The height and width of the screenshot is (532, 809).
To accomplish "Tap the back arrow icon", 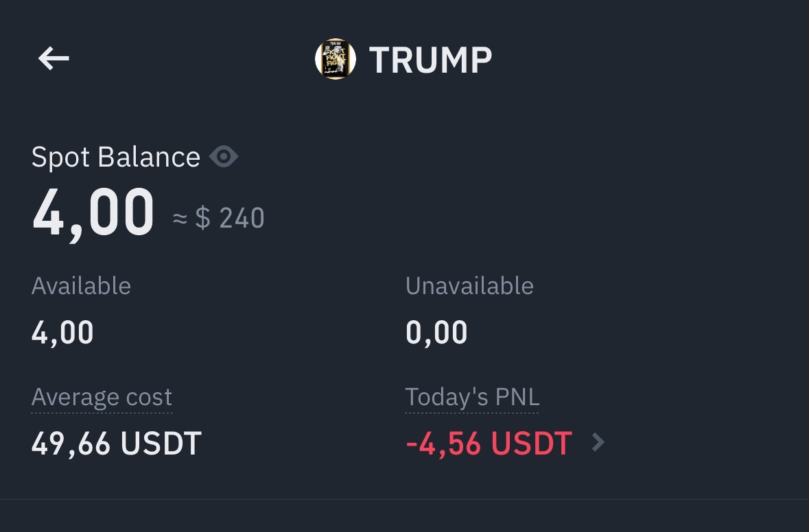I will (54, 59).
